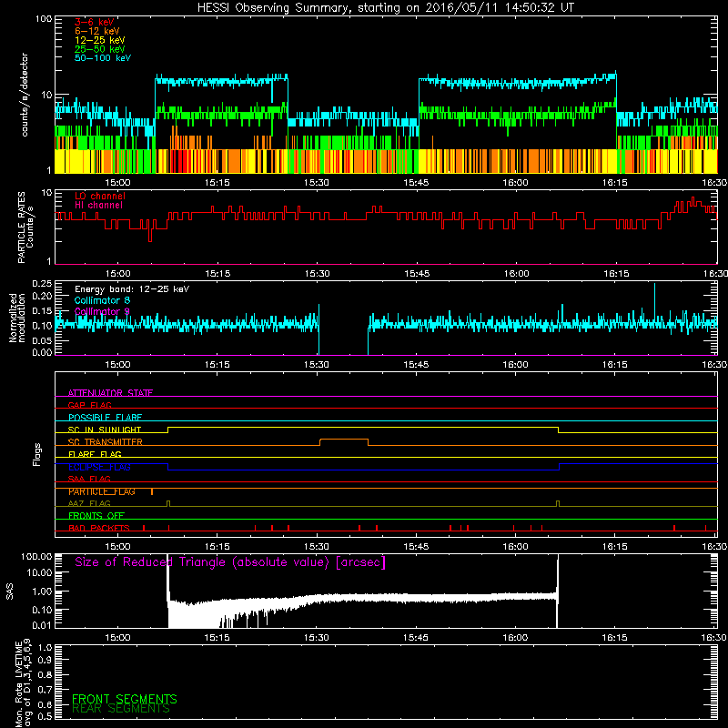728x728 pixels.
Task: Click the SAS axis label
Action: [x=10, y=591]
